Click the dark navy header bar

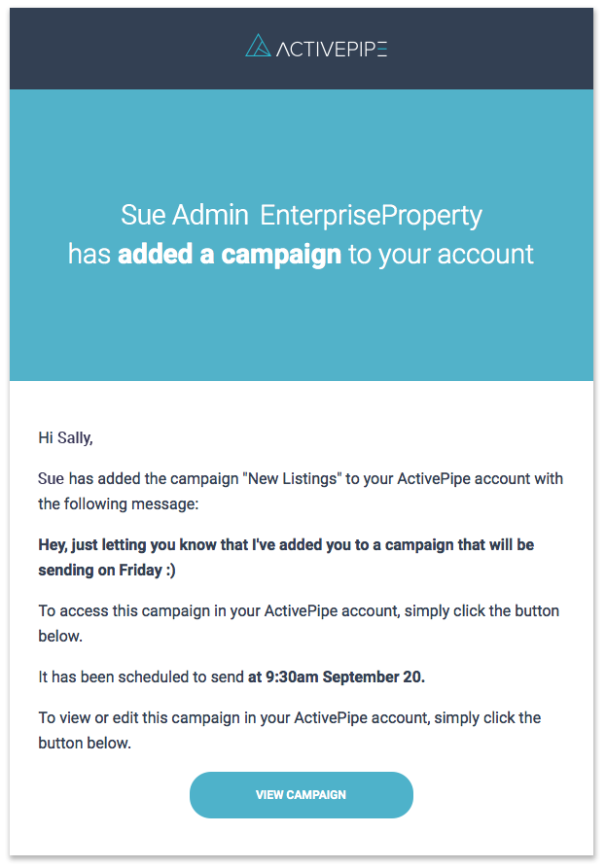(x=302, y=49)
